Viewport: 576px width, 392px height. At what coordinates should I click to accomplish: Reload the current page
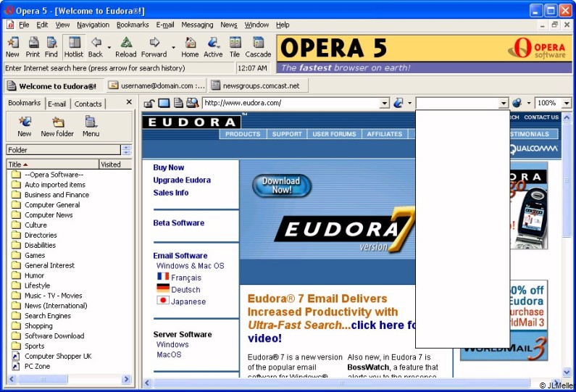coord(126,47)
